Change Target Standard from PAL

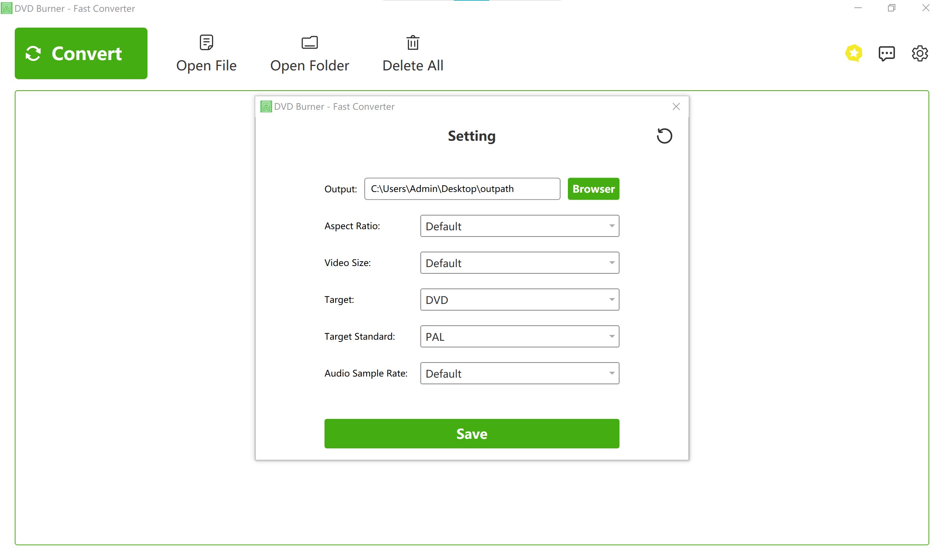(x=520, y=337)
